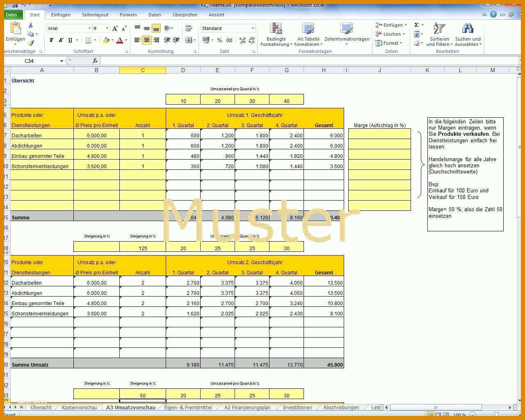525x420 pixels.
Task: Switch to the Ansicht ribbon tab
Action: pyautogui.click(x=217, y=15)
